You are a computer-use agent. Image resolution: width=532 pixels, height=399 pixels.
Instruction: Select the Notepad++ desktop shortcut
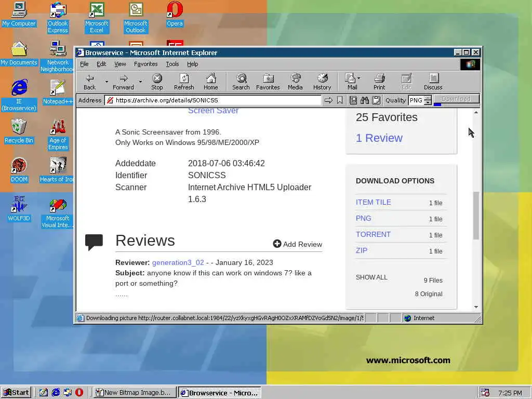[x=58, y=92]
